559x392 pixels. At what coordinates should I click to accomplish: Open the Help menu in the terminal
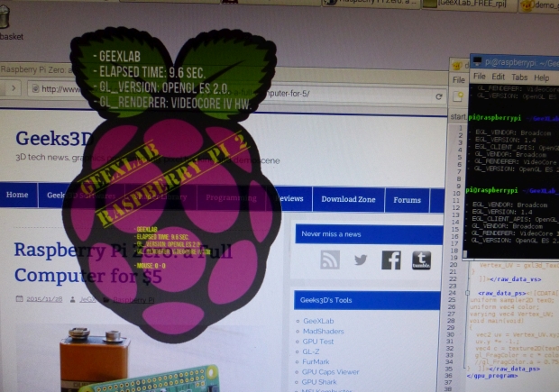(x=541, y=77)
